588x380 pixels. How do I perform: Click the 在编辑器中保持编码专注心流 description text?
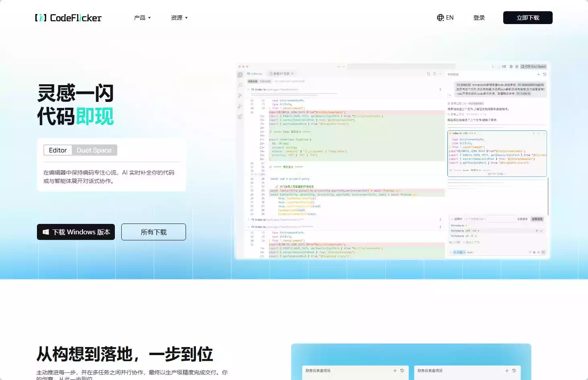[109, 177]
